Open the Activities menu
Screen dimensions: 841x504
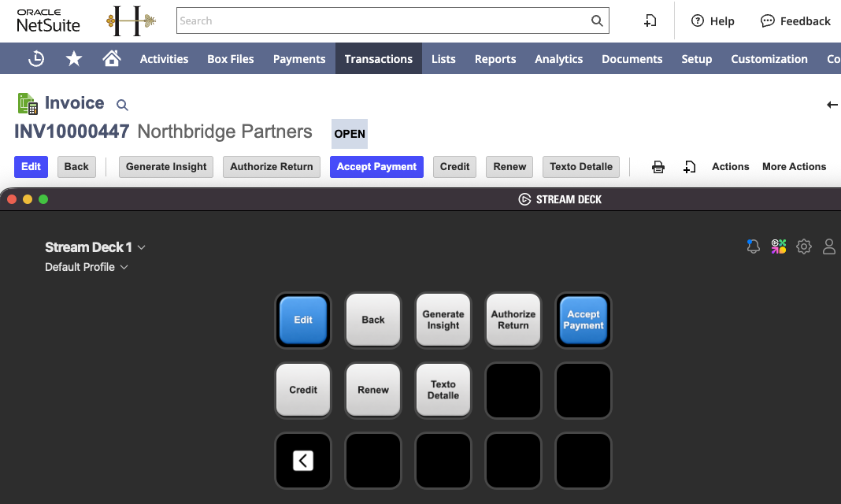(164, 59)
